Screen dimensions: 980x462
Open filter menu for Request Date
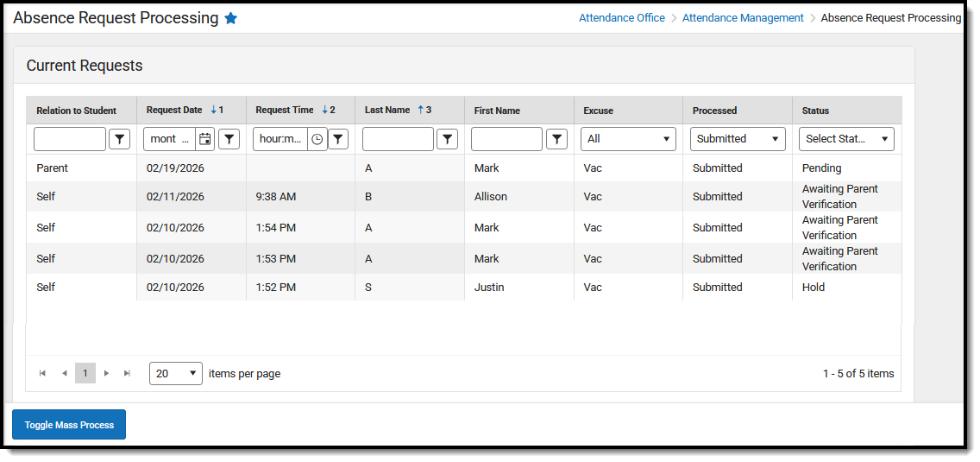point(229,139)
